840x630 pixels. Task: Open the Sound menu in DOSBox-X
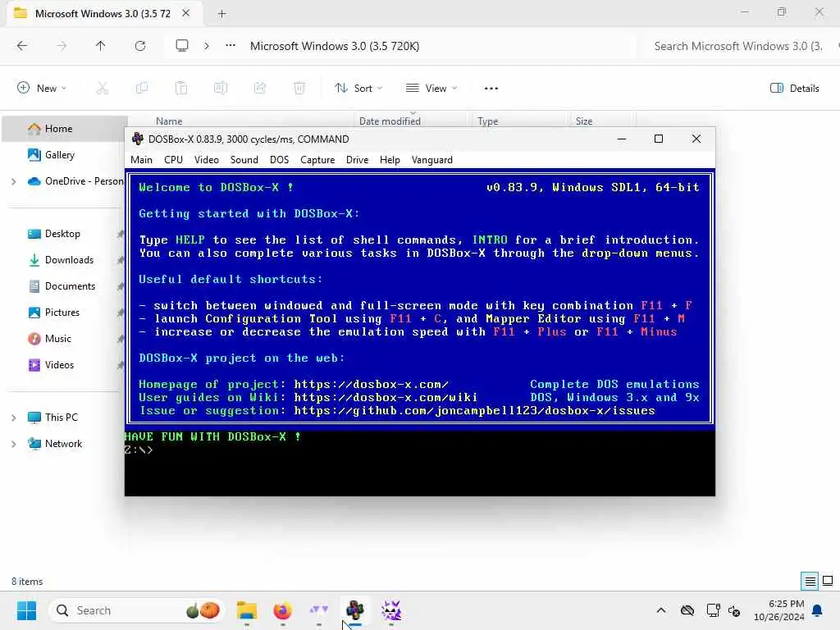click(244, 160)
